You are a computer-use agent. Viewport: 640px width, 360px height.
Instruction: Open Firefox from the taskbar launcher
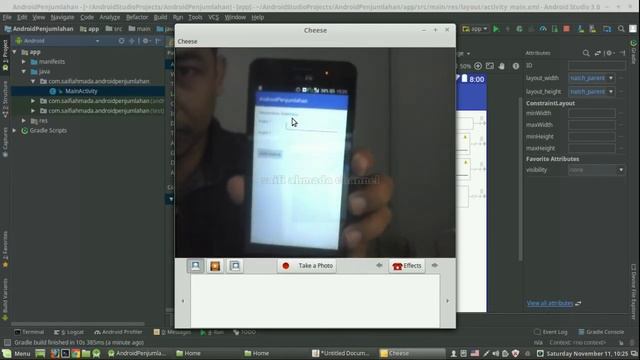coord(55,353)
